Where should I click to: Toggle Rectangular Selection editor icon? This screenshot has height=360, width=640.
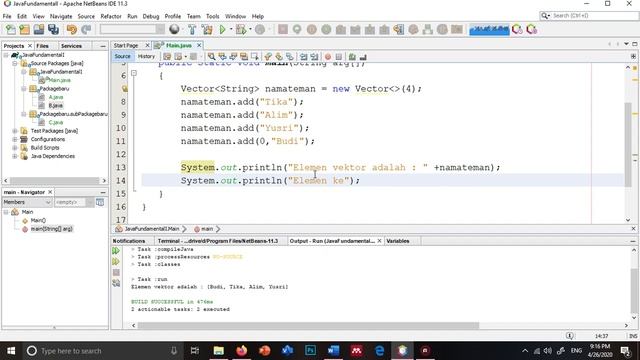tap(255, 57)
